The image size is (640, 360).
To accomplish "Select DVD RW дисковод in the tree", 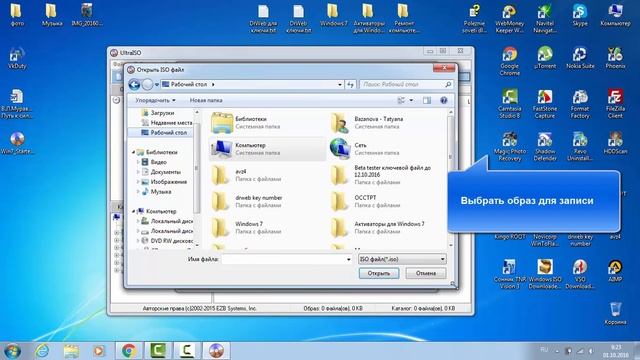I will pyautogui.click(x=167, y=241).
